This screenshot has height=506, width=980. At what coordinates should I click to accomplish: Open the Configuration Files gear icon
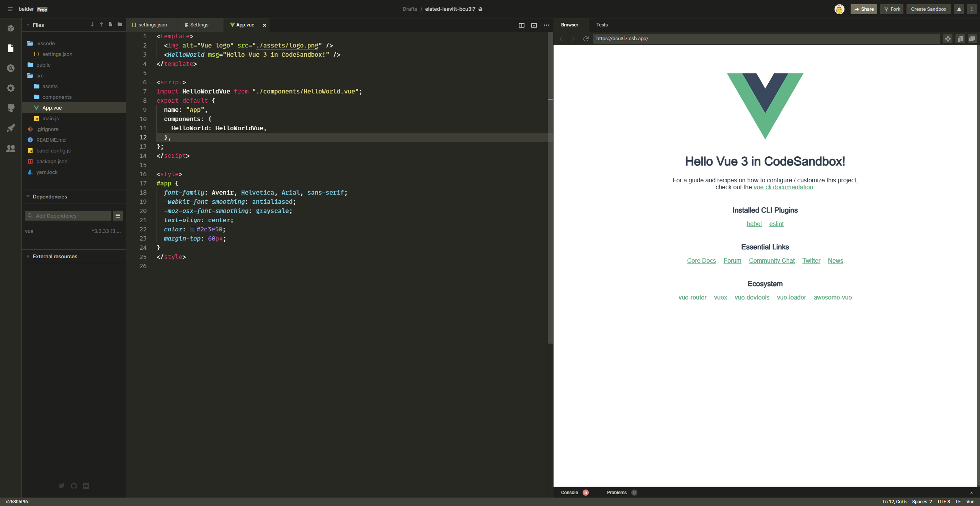(x=11, y=88)
